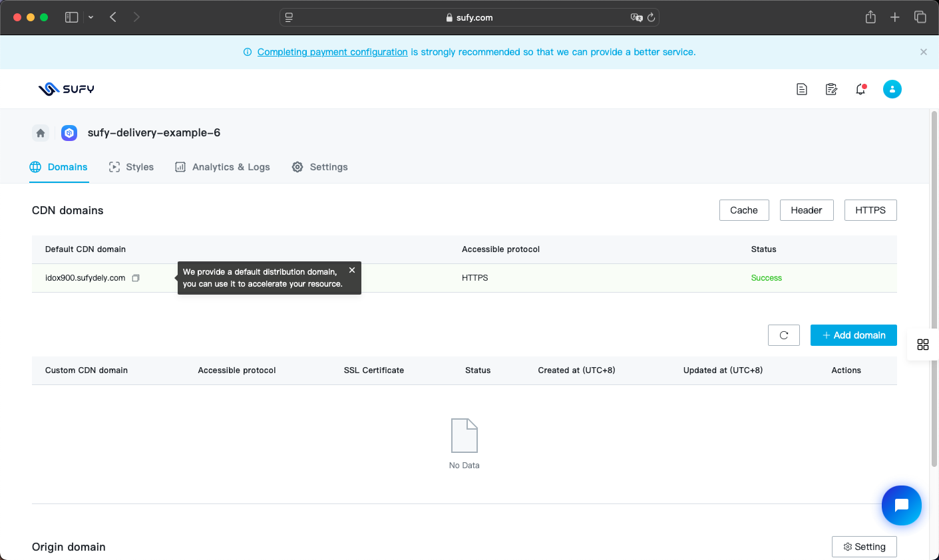Open the quick-access grid icon
The width and height of the screenshot is (939, 560).
pos(923,345)
